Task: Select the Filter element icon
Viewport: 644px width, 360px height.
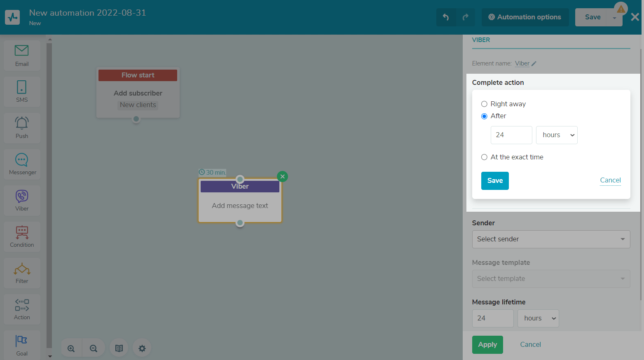Action: [x=22, y=273]
